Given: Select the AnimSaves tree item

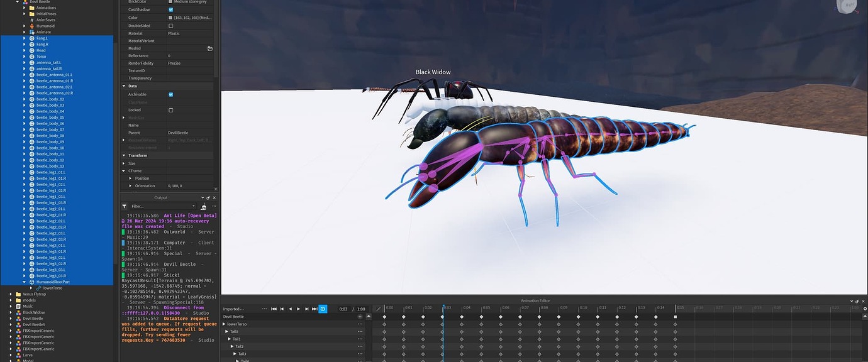Looking at the screenshot, I should (x=45, y=19).
